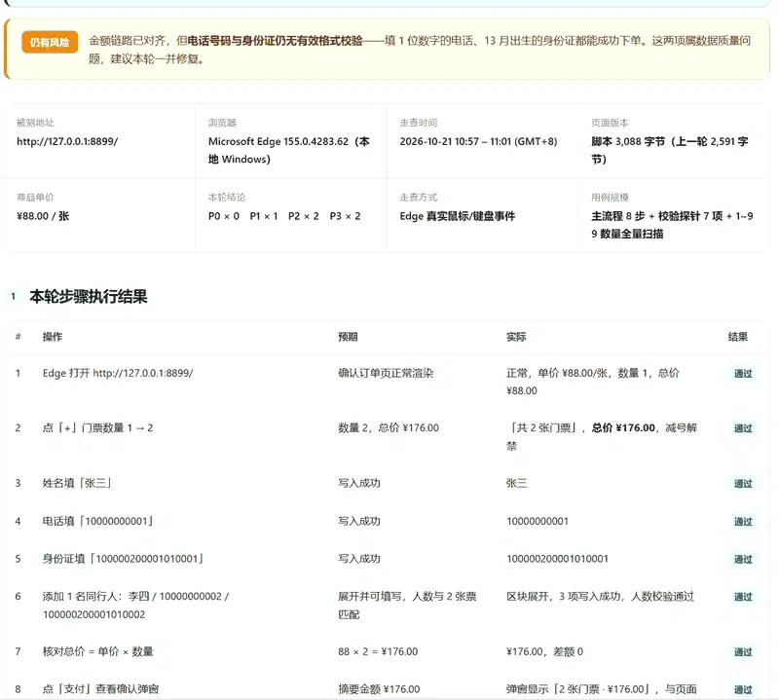Click the P0 × 0 P1 × 1 conclusion value

pyautogui.click(x=284, y=216)
